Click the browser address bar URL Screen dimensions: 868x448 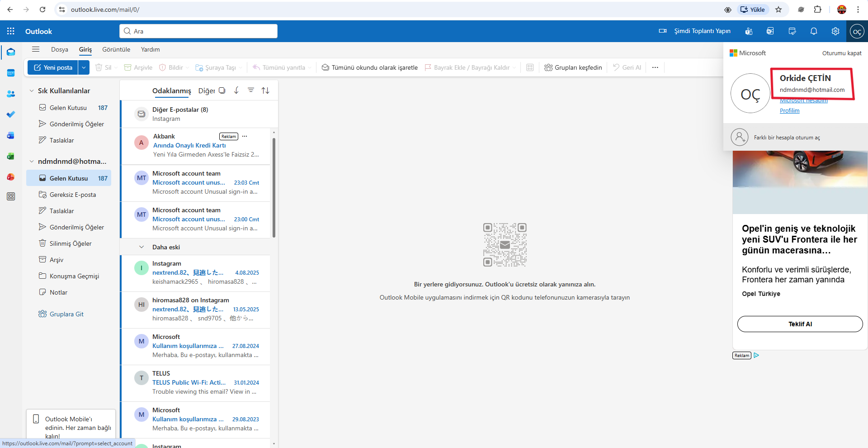105,10
